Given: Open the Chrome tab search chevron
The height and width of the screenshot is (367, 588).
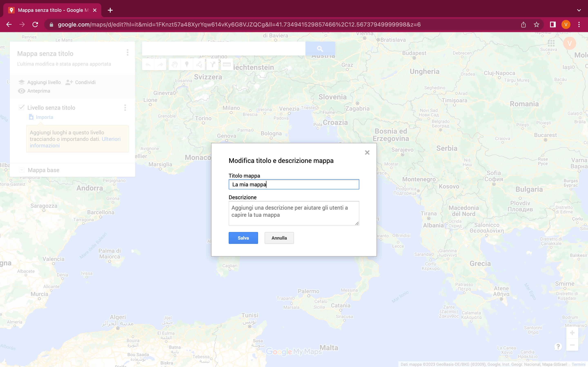Looking at the screenshot, I should pyautogui.click(x=579, y=10).
